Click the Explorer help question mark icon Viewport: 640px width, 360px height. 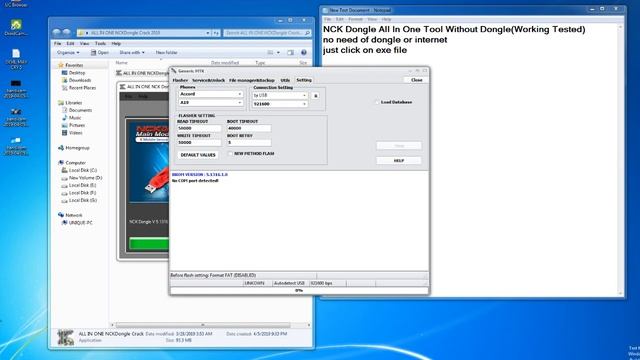(304, 53)
